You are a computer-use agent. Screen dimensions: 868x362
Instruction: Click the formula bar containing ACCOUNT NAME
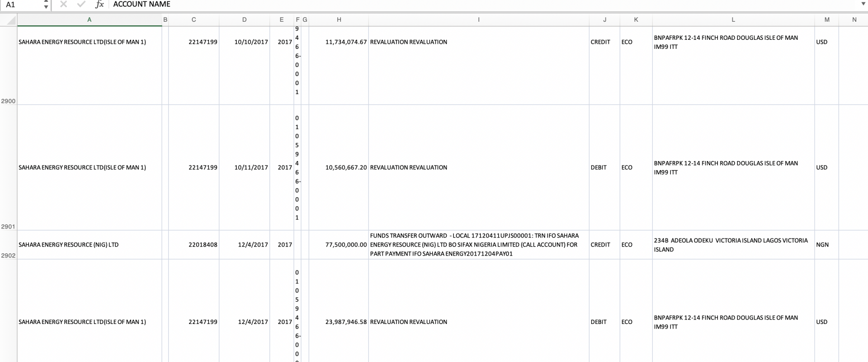click(x=484, y=5)
